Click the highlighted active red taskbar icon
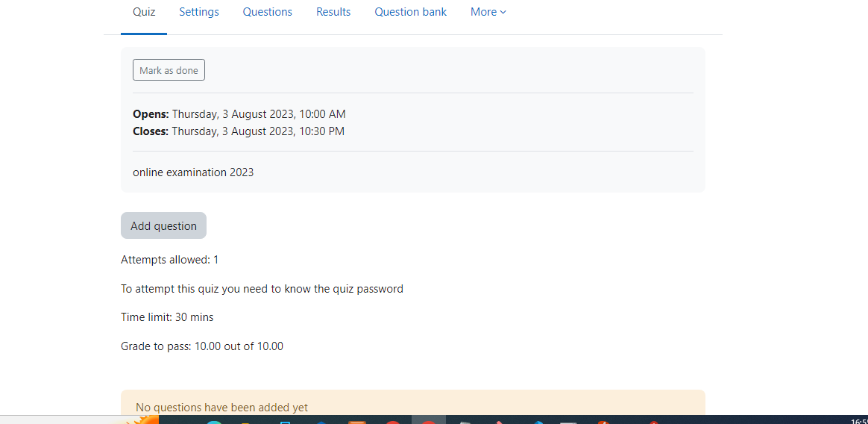868x424 pixels. click(x=429, y=420)
